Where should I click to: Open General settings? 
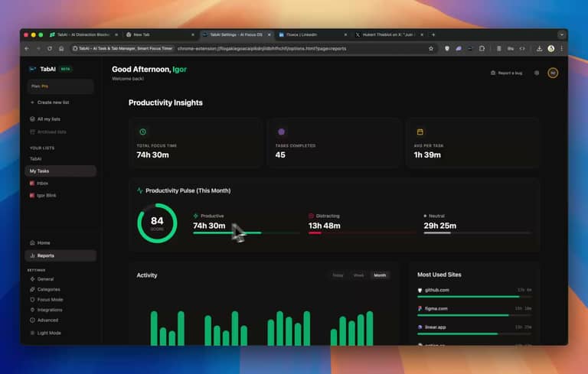point(41,279)
